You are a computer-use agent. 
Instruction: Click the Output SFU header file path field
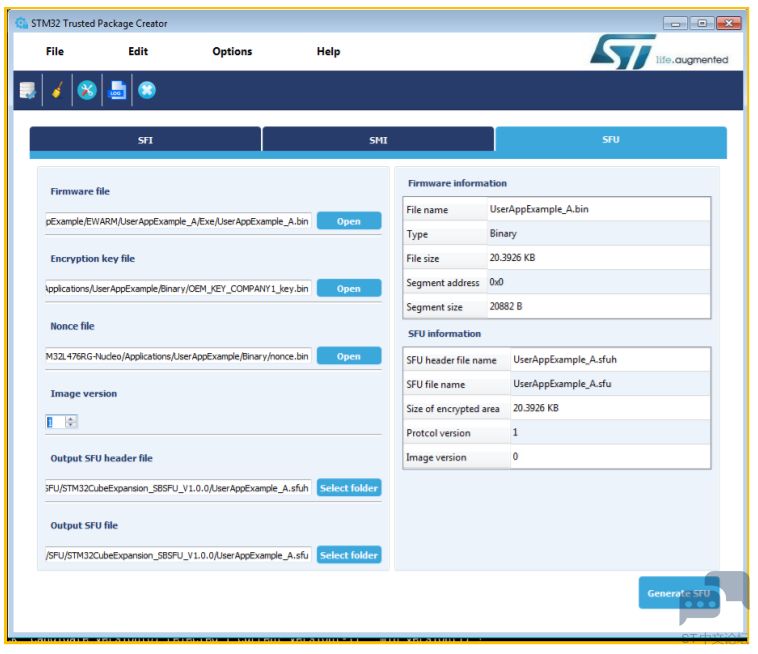(x=178, y=488)
